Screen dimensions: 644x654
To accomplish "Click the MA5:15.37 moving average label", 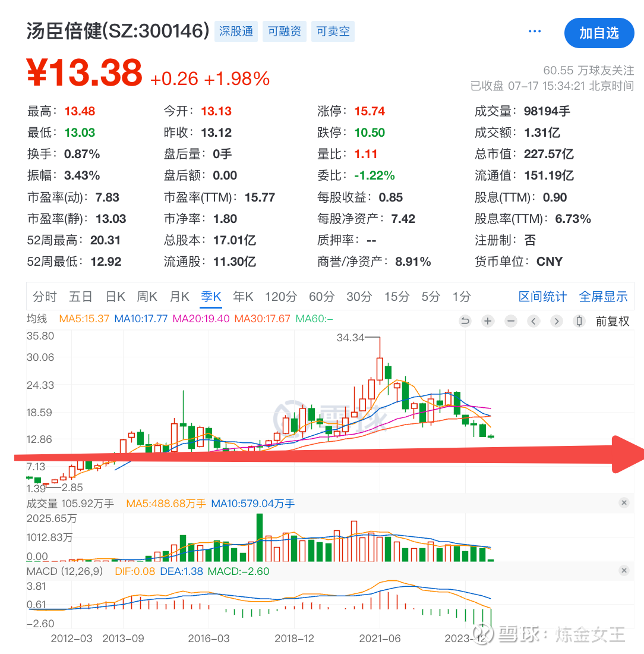I will pos(84,319).
